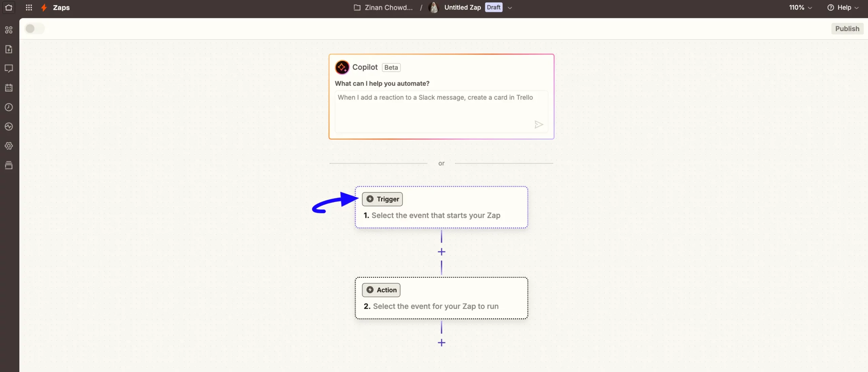Open the dashboard icon in sidebar

click(x=9, y=30)
